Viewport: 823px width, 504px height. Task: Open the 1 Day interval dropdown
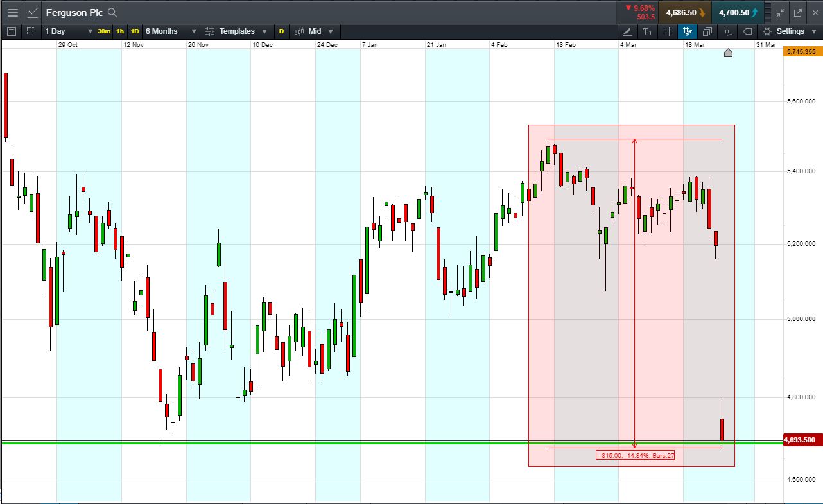point(69,31)
